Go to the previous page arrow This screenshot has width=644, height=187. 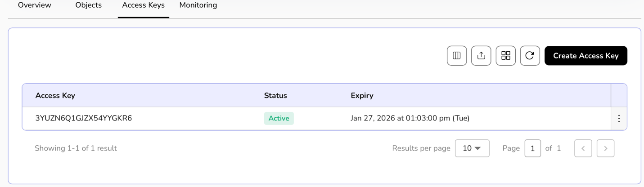(583, 148)
